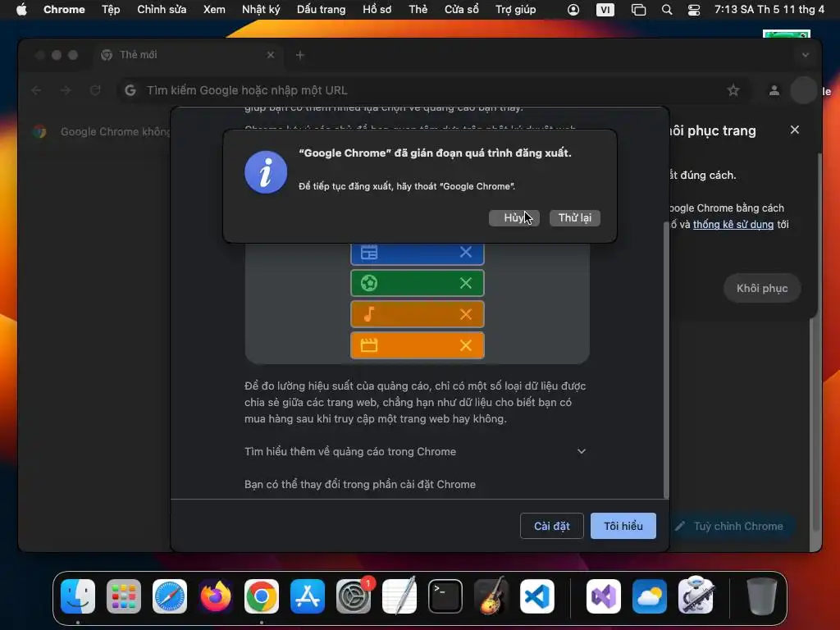Open the Chỉnh sửa menu

[x=162, y=10]
